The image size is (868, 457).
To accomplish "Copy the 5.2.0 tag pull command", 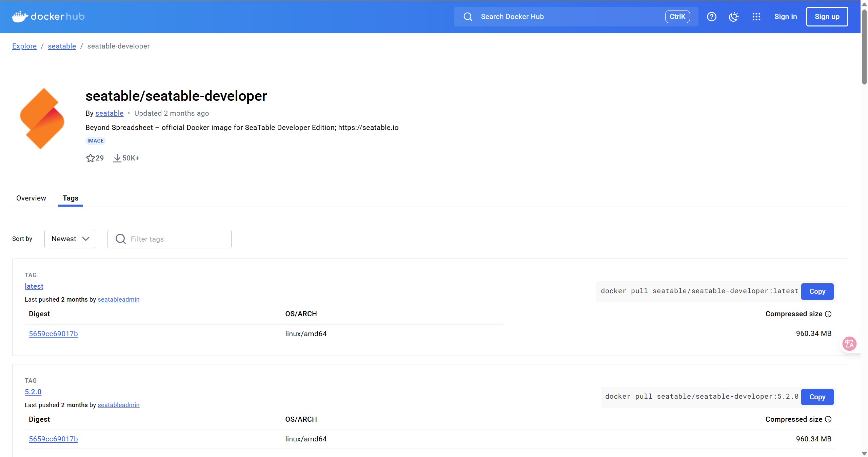I will point(817,397).
